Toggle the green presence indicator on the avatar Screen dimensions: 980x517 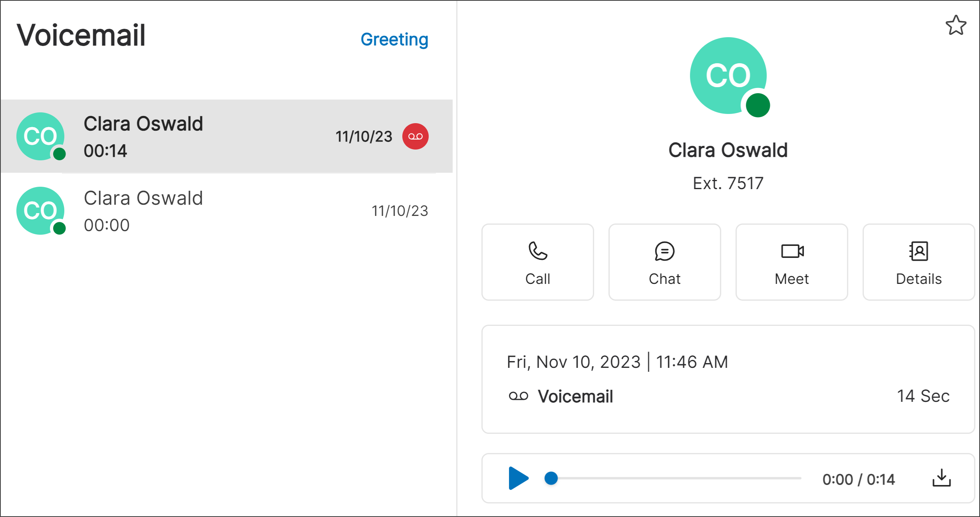tap(757, 105)
